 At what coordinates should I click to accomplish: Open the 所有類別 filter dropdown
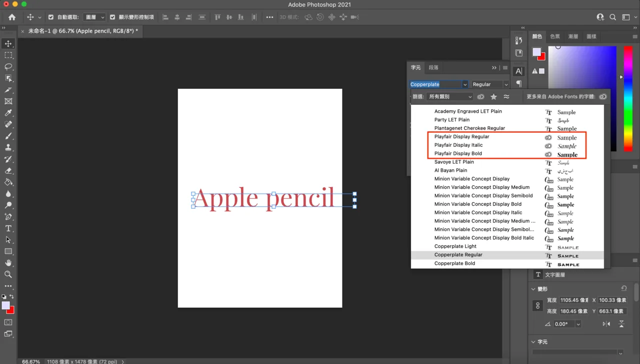coord(450,97)
